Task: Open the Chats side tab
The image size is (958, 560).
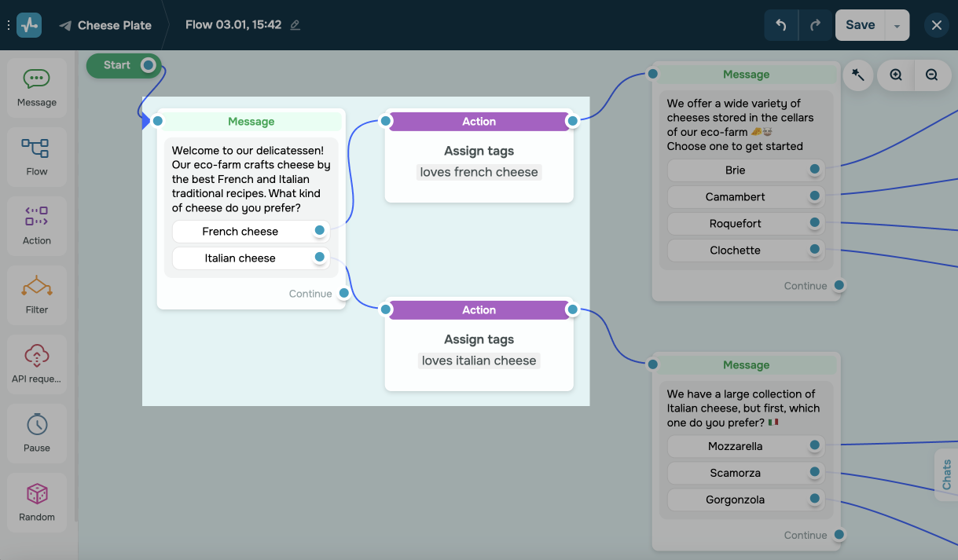Action: (946, 474)
